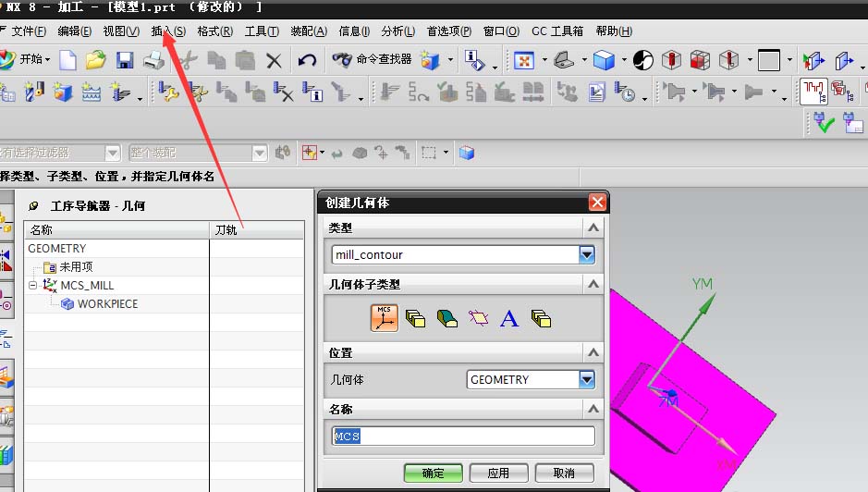The image size is (868, 492).
Task: Collapse the 位置 section
Action: point(593,352)
